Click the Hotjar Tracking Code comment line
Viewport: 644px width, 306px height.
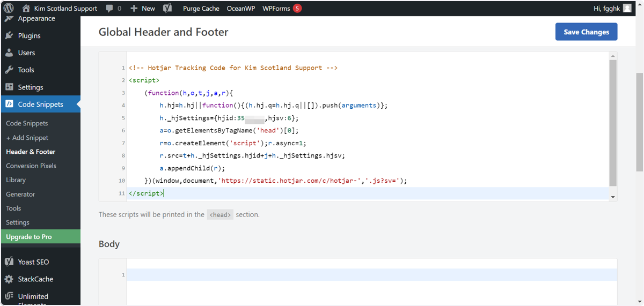tap(233, 68)
